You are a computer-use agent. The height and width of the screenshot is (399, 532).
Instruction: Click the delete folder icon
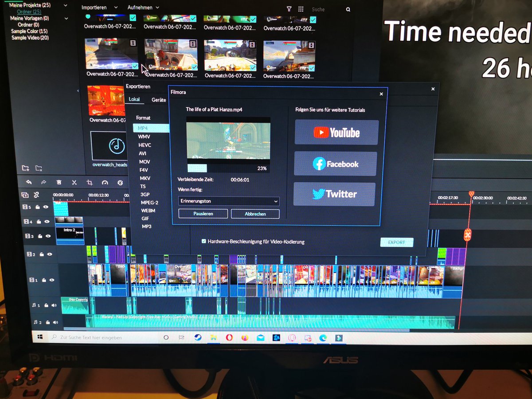click(39, 168)
